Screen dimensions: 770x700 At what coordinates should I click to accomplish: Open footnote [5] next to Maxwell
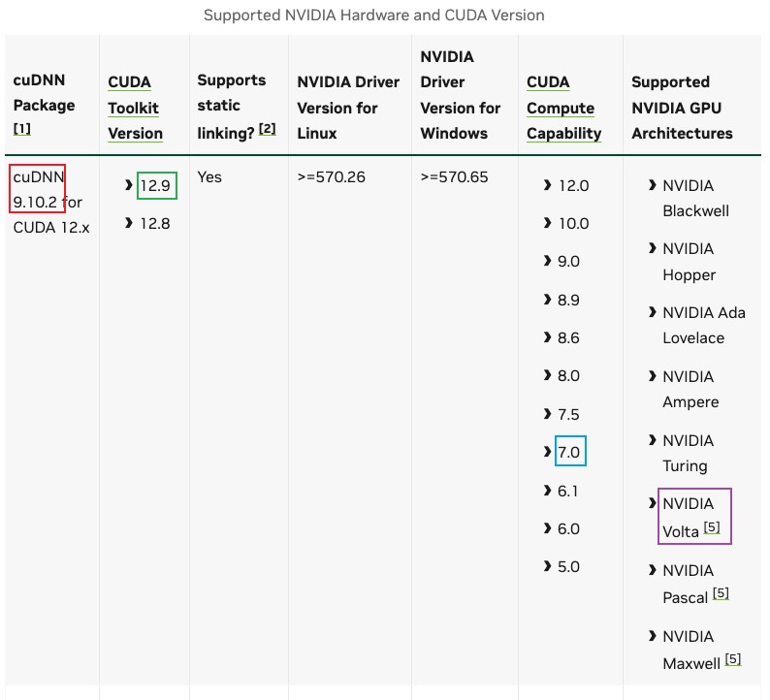pyautogui.click(x=733, y=659)
